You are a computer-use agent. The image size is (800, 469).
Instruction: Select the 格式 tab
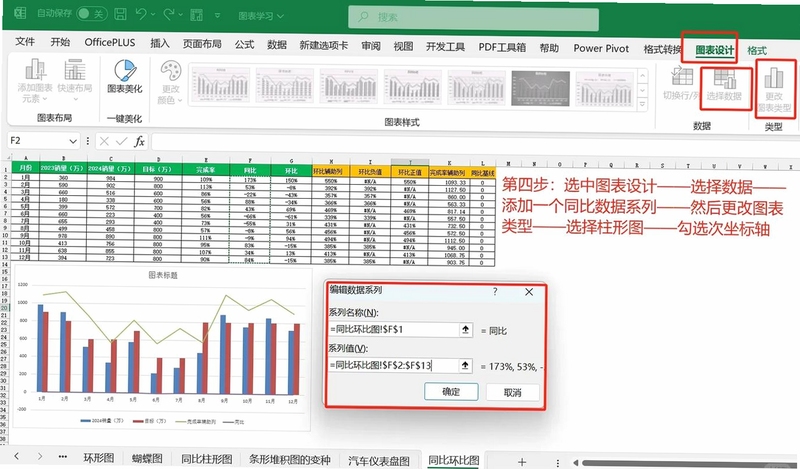[757, 51]
